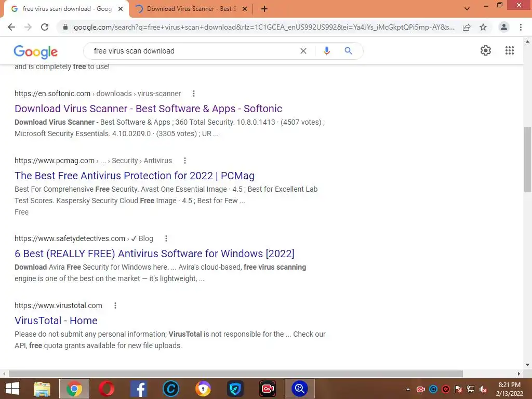This screenshot has height=399, width=532.
Task: Focus the Google search input field
Action: (x=193, y=51)
